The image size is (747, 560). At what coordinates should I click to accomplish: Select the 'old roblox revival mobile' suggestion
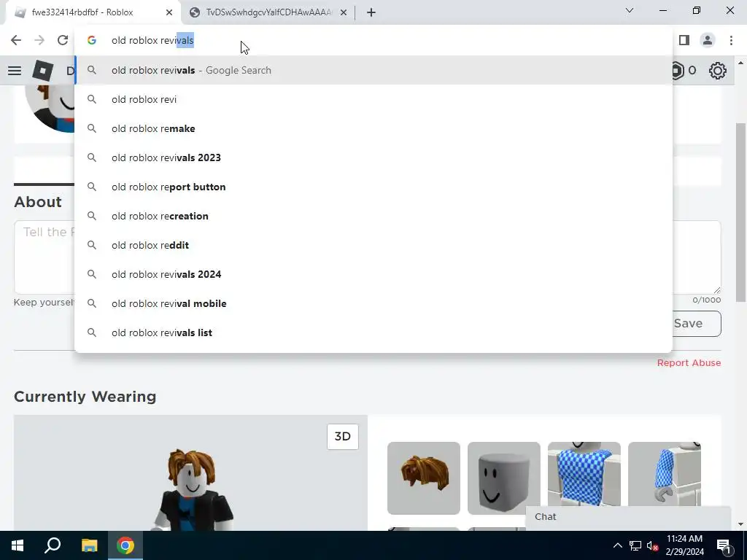tap(373, 303)
